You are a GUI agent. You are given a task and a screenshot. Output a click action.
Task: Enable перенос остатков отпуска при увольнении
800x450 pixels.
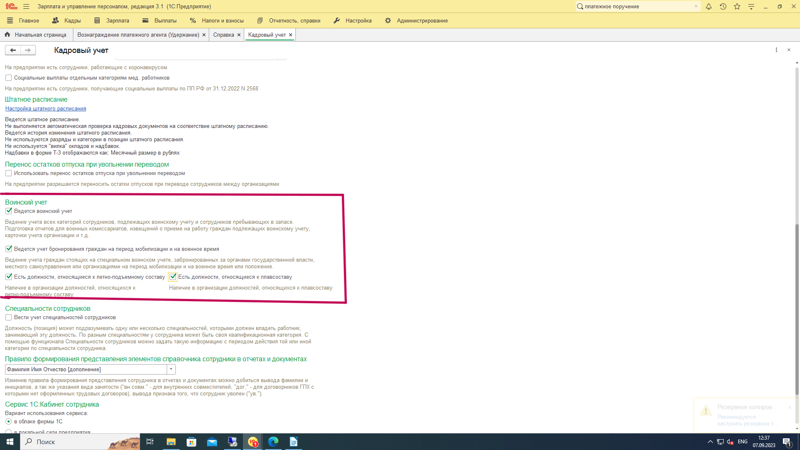point(9,173)
